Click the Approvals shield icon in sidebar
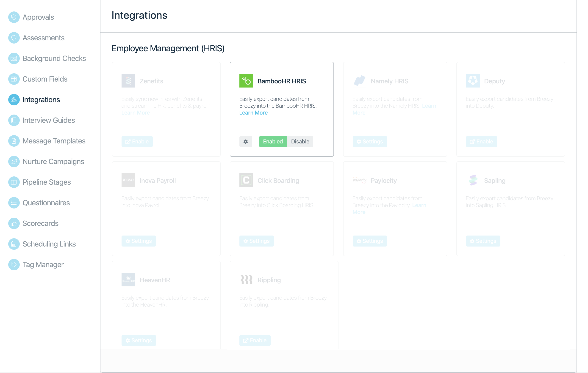Image resolution: width=588 pixels, height=373 pixels. click(14, 17)
